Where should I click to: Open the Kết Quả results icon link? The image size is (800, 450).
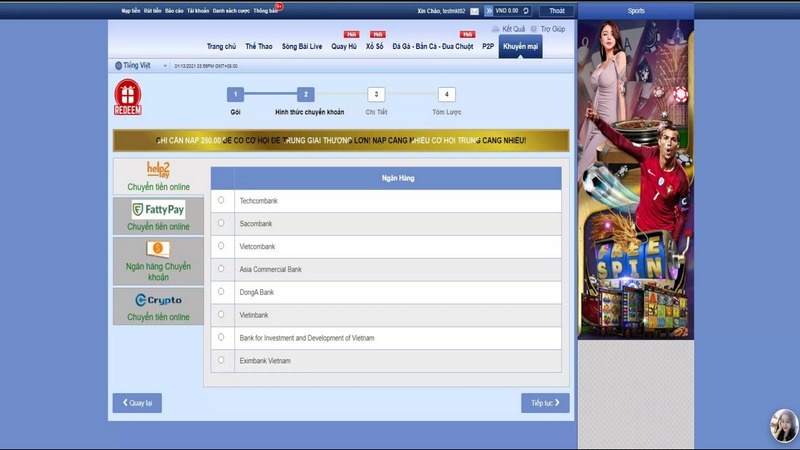coord(508,29)
